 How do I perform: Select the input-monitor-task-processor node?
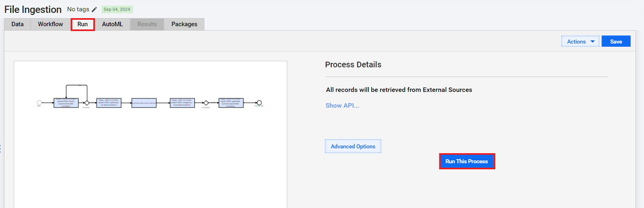(x=66, y=103)
